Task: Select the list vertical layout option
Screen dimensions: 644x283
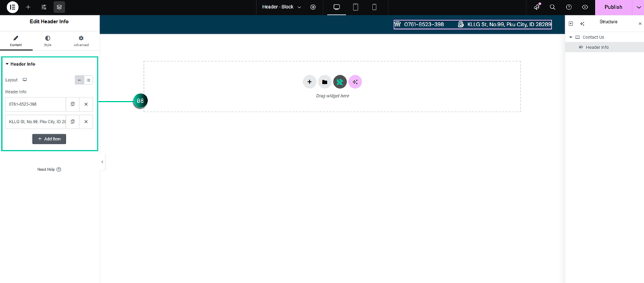Action: (x=89, y=80)
